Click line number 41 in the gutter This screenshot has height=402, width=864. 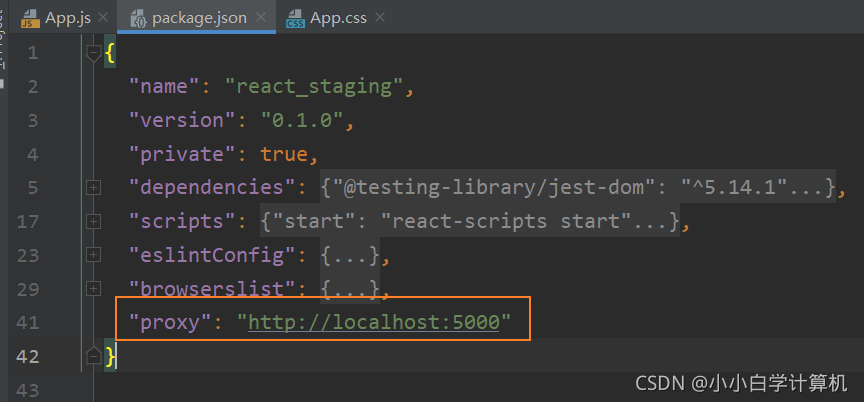pyautogui.click(x=28, y=323)
